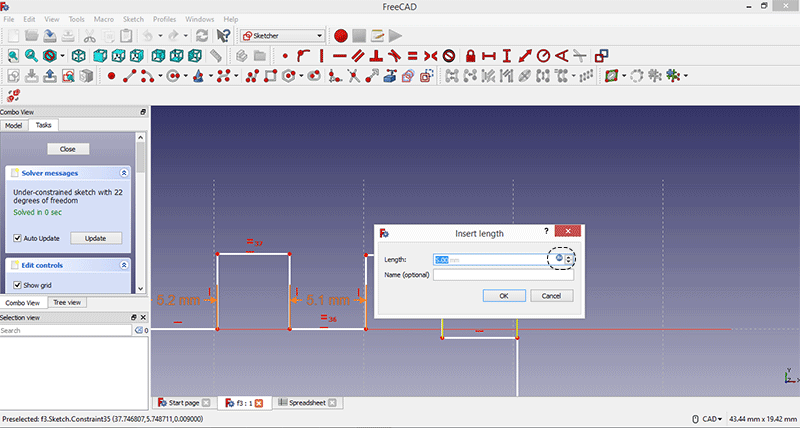
Task: Collapse the Edit controls section
Action: (124, 265)
